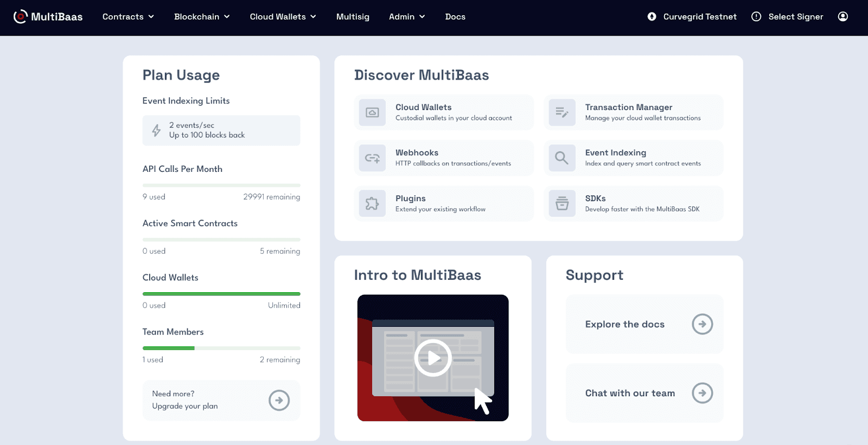
Task: Click Extend your existing workflow text
Action: click(441, 209)
